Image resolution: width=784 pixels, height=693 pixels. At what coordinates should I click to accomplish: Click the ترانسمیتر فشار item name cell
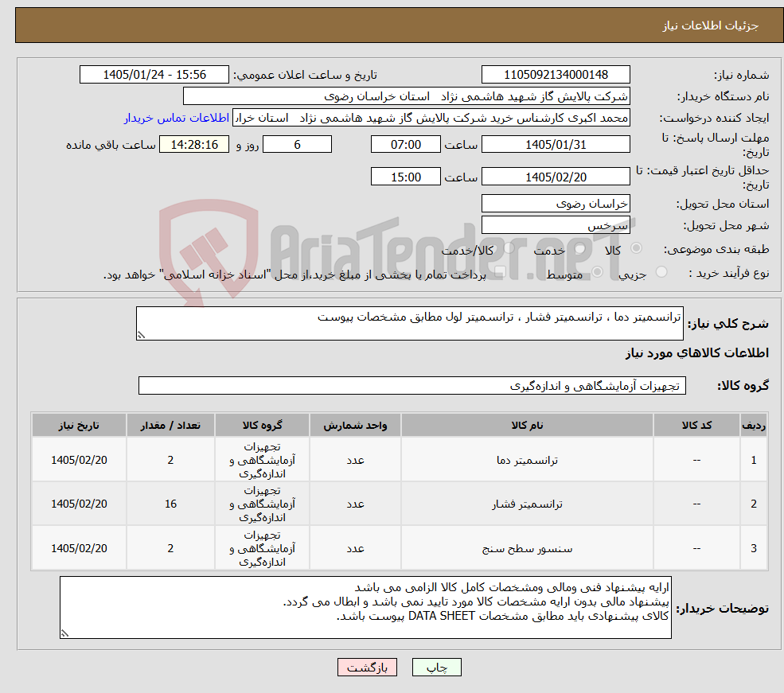click(527, 504)
